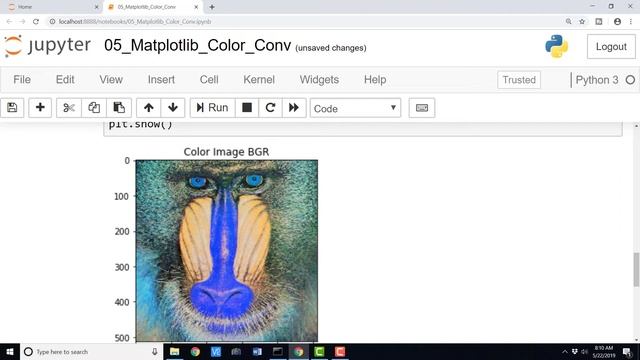Open the Insert menu
Viewport: 640px width, 360px height.
tap(161, 80)
